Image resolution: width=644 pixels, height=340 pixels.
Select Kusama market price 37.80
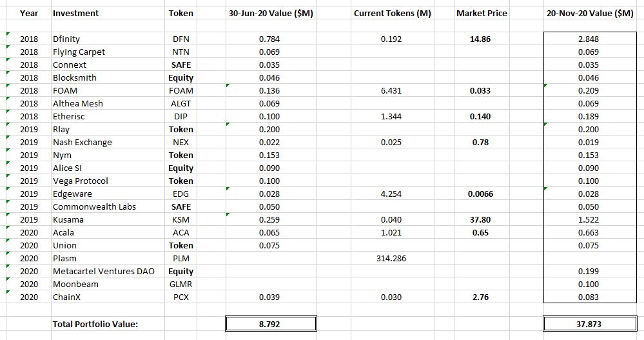point(482,219)
